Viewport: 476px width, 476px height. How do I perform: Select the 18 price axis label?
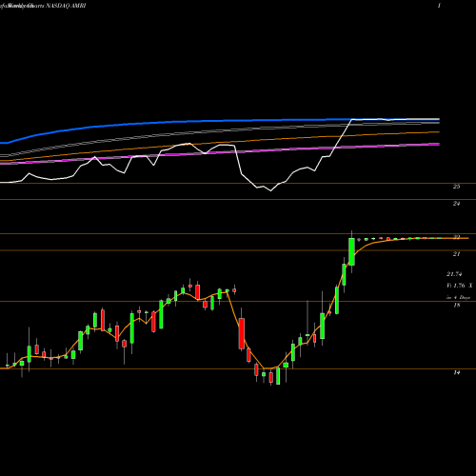tap(456, 306)
